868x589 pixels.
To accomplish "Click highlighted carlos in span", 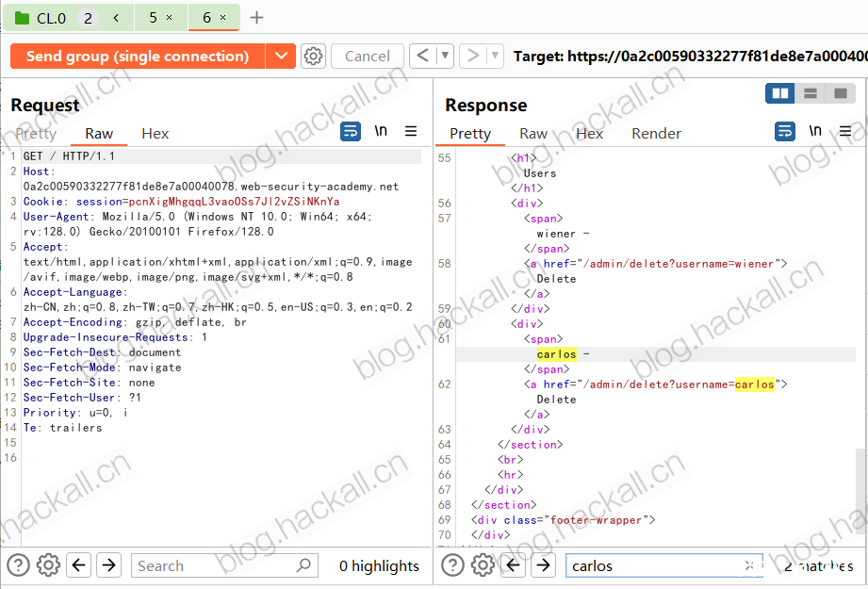I will click(x=556, y=354).
